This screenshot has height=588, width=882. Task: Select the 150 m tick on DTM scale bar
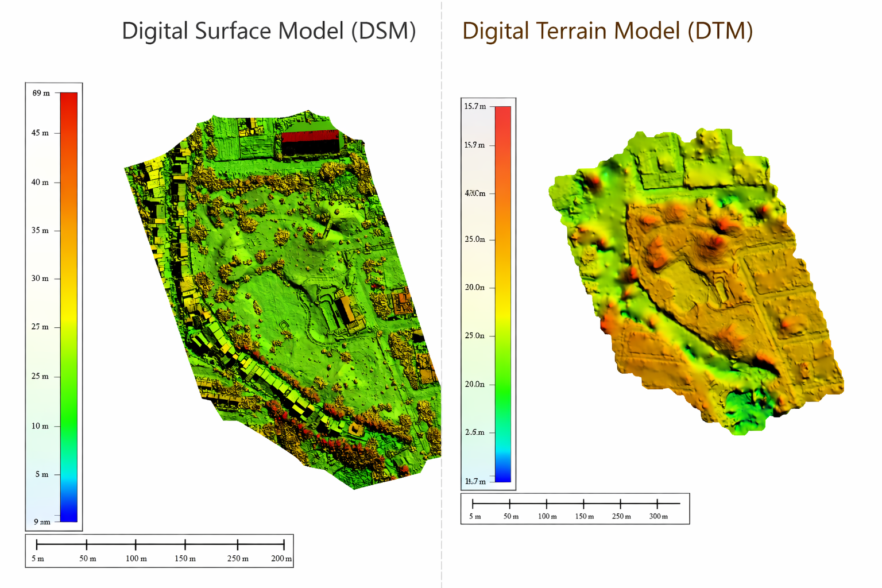click(584, 504)
